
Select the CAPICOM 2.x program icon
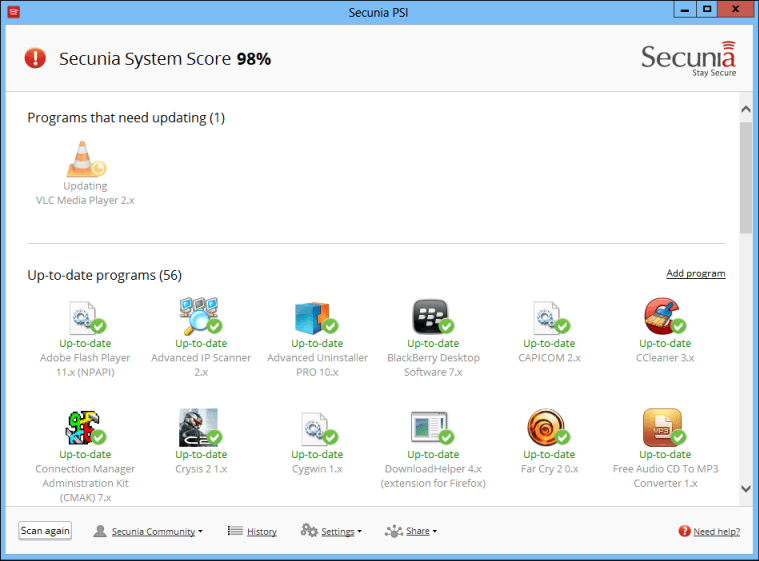[x=550, y=318]
